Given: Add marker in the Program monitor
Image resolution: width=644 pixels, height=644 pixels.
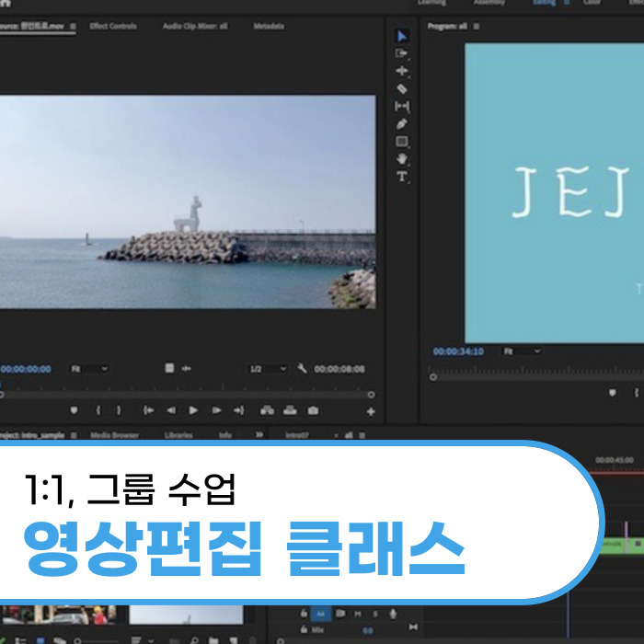Looking at the screenshot, I should pos(613,393).
